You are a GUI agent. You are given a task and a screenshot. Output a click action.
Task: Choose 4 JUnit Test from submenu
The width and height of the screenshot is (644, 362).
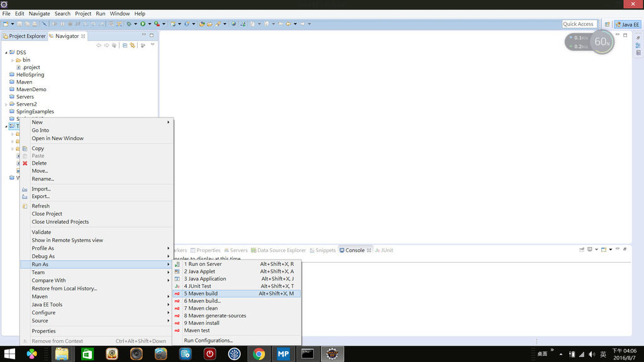tap(237, 286)
